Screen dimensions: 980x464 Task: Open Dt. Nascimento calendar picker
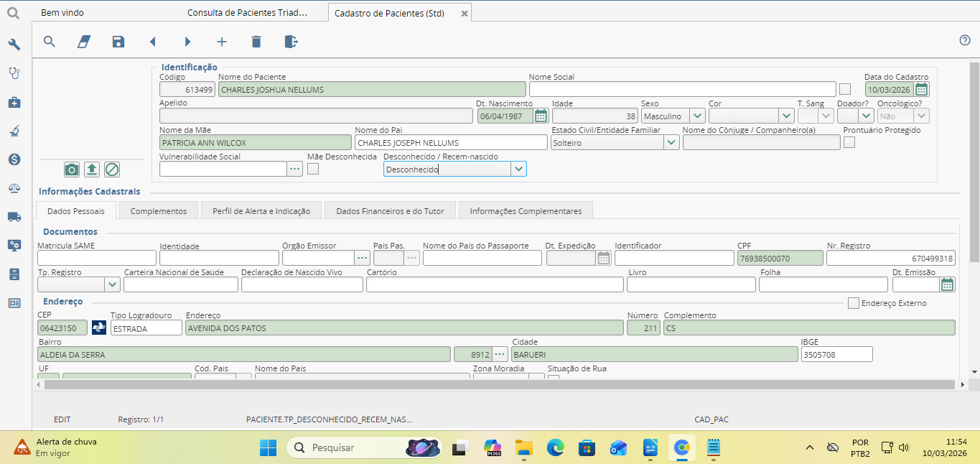click(541, 116)
